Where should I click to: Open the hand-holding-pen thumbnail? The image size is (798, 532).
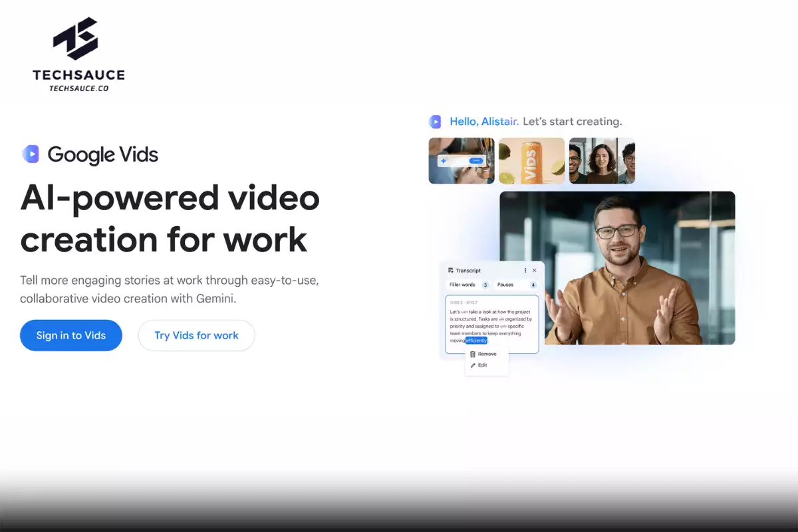coord(462,160)
